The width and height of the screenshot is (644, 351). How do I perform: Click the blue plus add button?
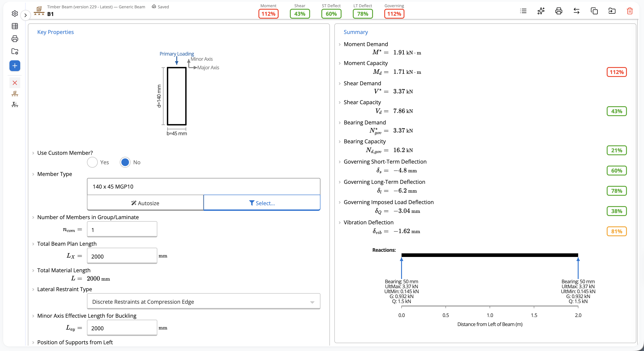tap(15, 66)
